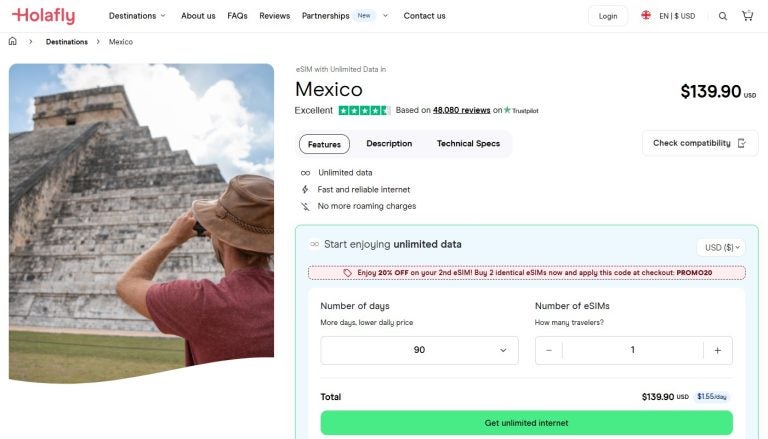Click the Check compatibility button
Screen dimensions: 768x439
coord(699,143)
